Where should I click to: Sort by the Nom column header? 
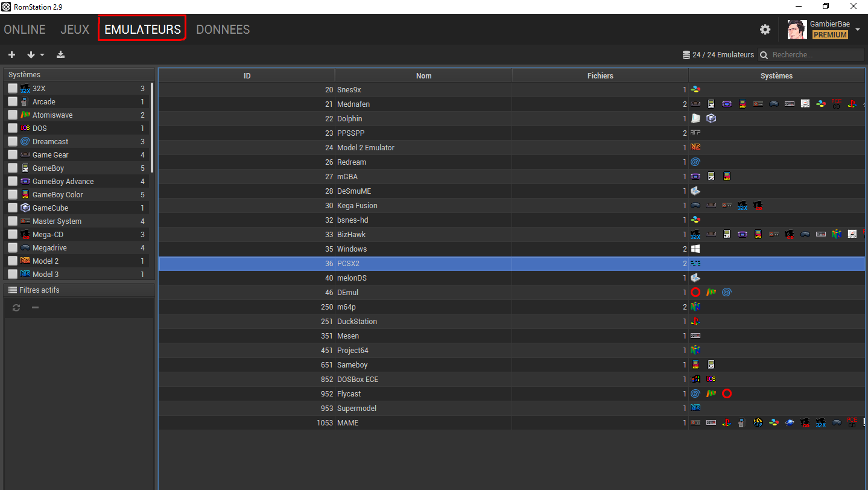[423, 75]
